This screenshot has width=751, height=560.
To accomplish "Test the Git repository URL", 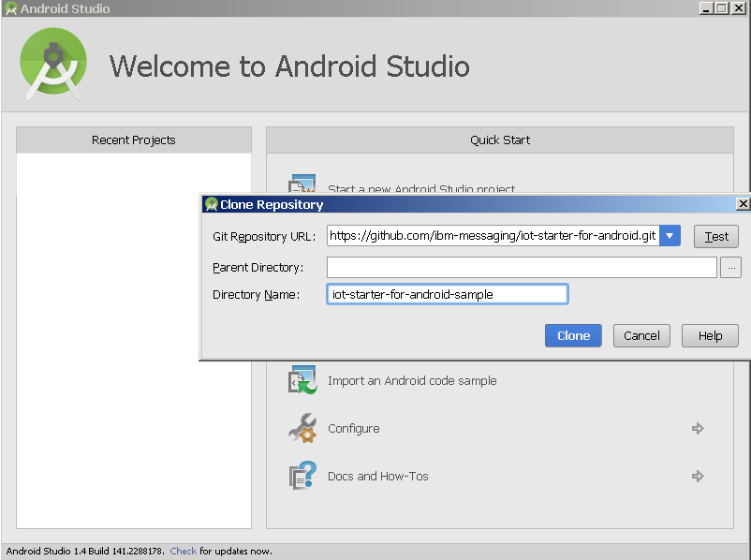I will pos(716,236).
